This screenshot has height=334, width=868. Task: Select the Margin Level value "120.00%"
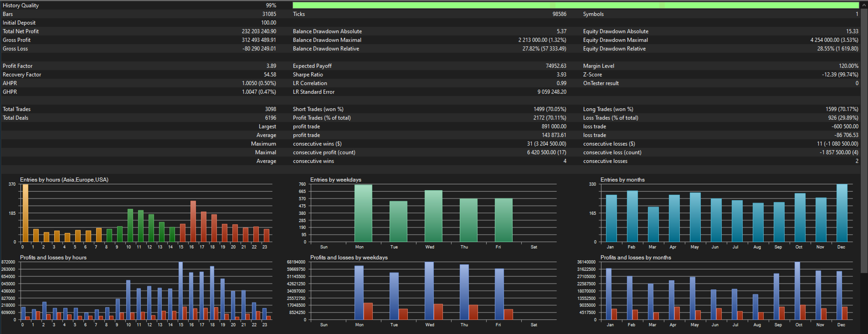coord(848,66)
